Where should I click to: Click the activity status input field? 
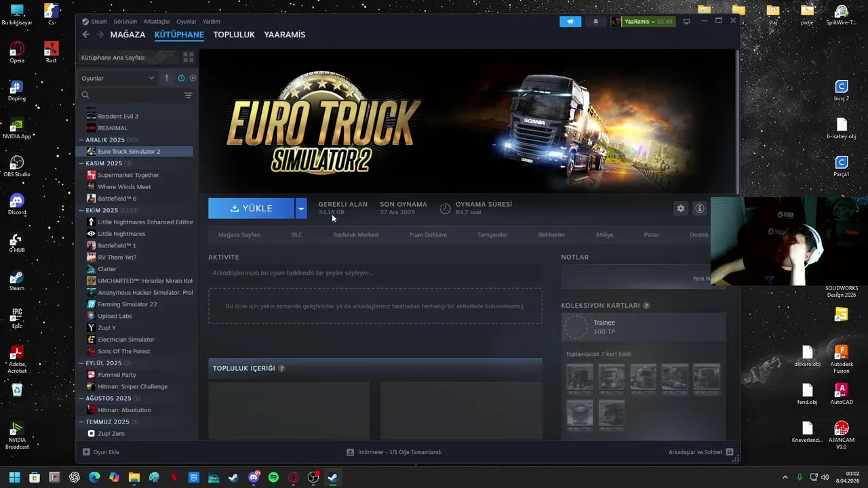pyautogui.click(x=375, y=273)
